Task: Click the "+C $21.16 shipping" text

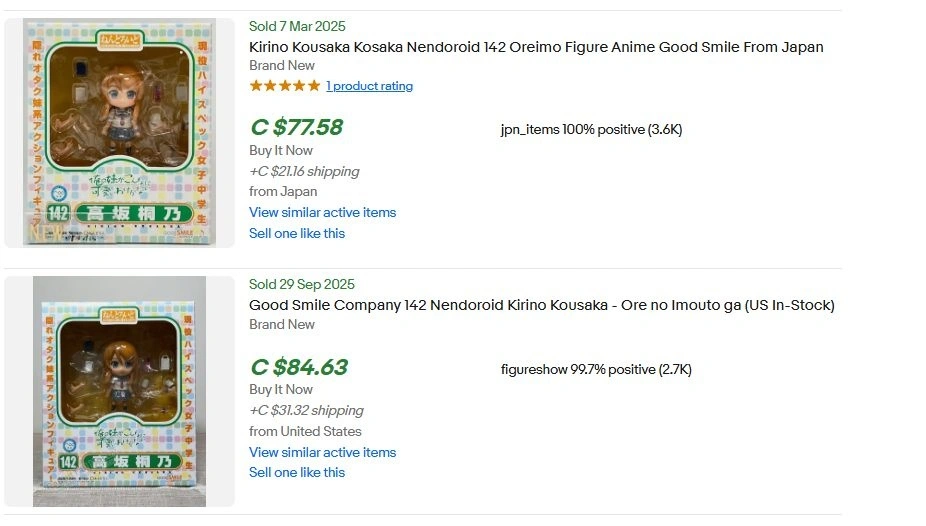Action: (x=304, y=171)
